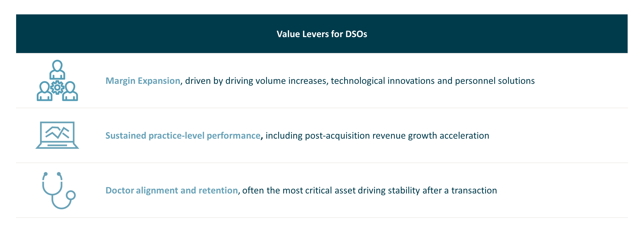The width and height of the screenshot is (644, 229).
Task: Click the gear cog inside the team icon
Action: pos(57,88)
